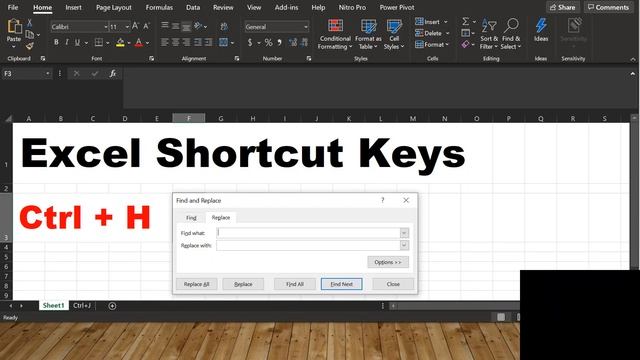
Task: Activate the Format Painter brush
Action: tap(29, 46)
